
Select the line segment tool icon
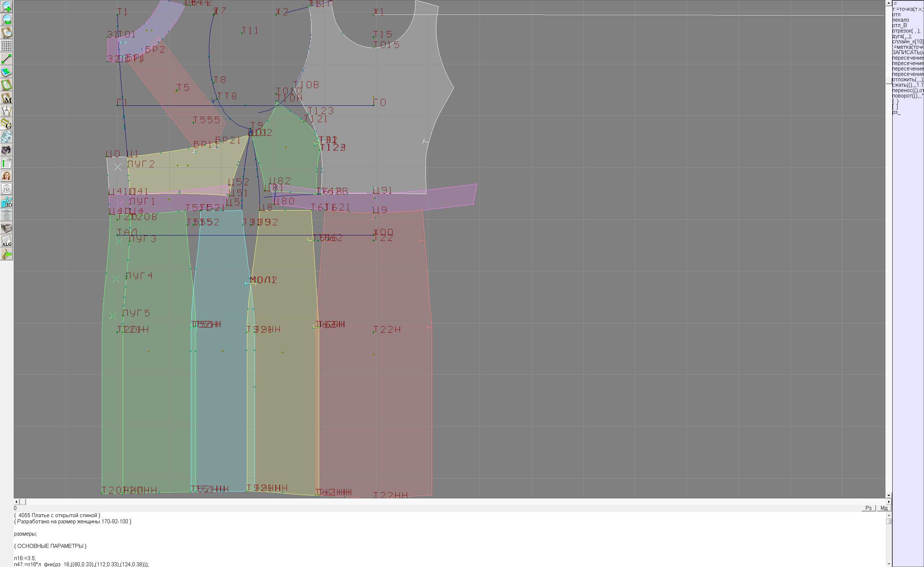(6, 59)
